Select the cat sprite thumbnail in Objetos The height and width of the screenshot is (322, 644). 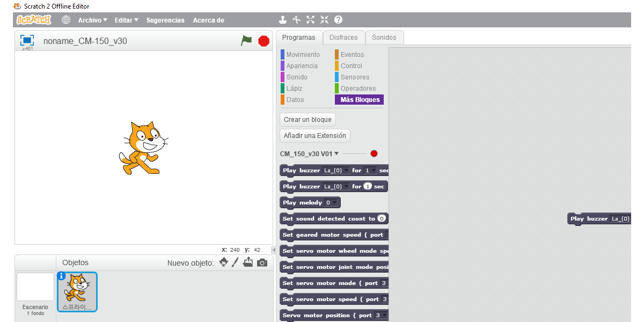pos(78,292)
